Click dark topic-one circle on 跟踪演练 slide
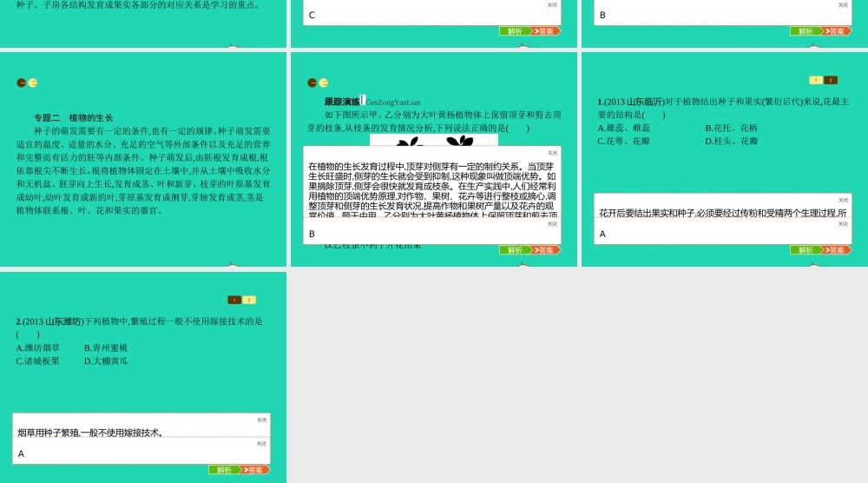868x483 pixels. (312, 83)
